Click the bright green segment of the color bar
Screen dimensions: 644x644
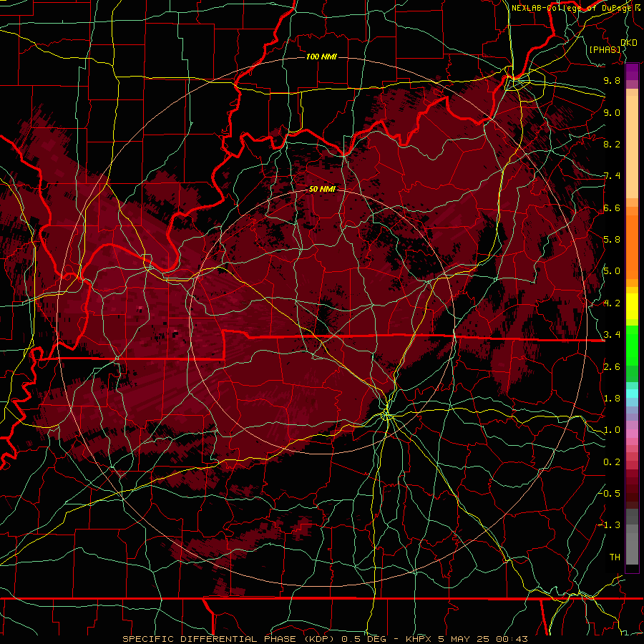pos(632,345)
